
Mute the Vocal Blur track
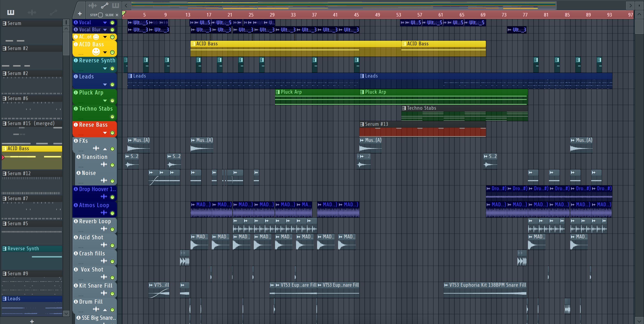[112, 30]
